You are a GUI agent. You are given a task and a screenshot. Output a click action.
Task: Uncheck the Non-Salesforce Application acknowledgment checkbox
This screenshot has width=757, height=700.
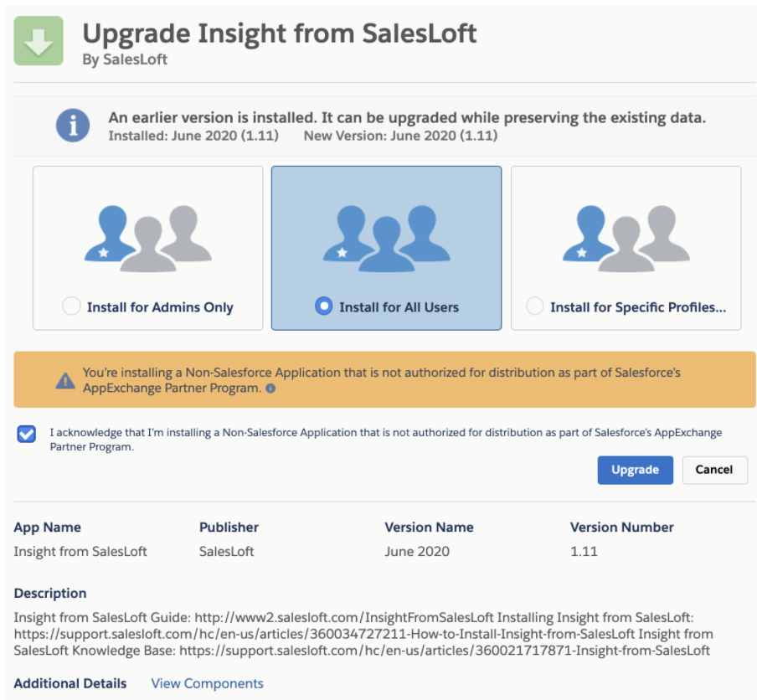[26, 434]
